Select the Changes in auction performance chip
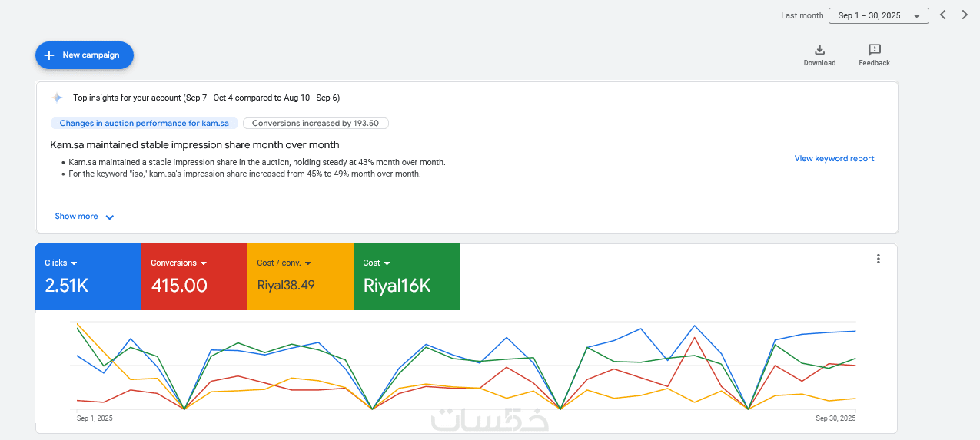The width and height of the screenshot is (980, 440). click(144, 123)
